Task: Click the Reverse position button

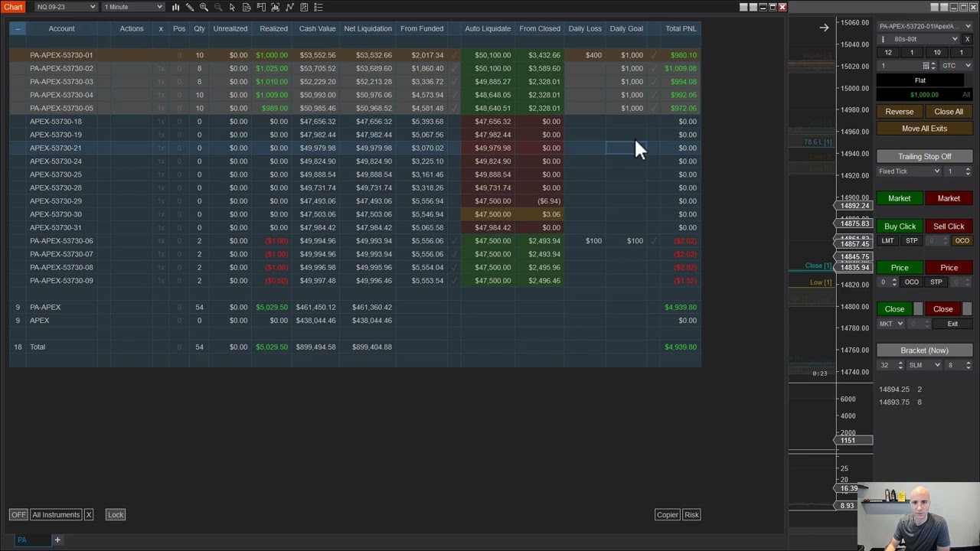Action: tap(899, 112)
